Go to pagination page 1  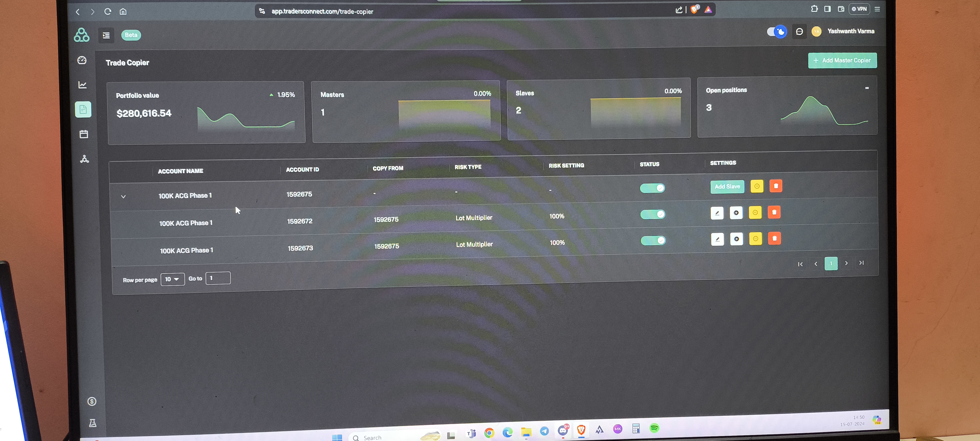[831, 263]
